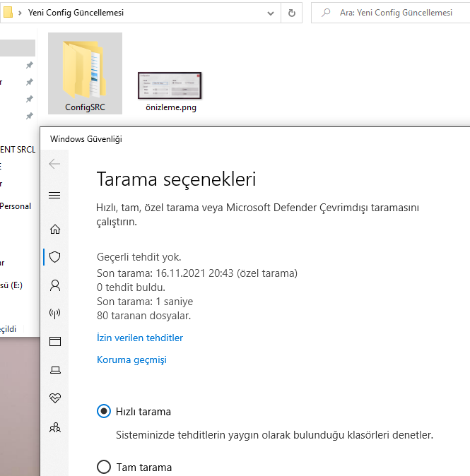Click the Explorer refresh button
470x476 pixels.
pyautogui.click(x=292, y=13)
